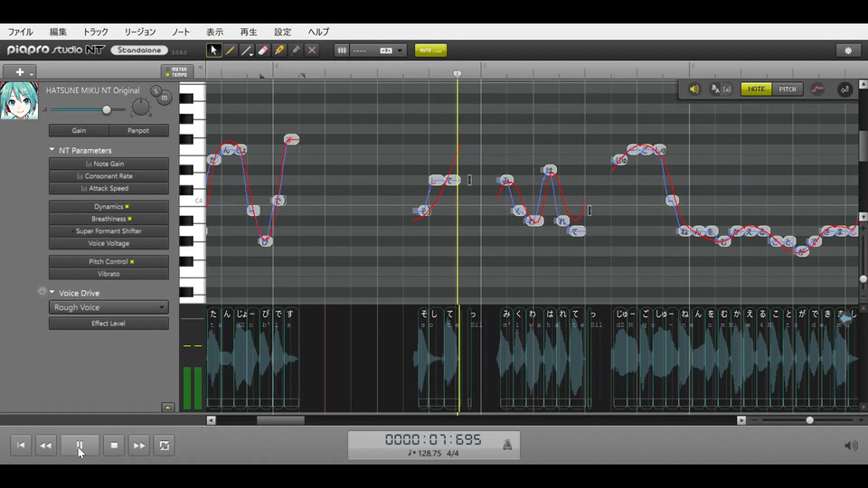The image size is (868, 488).
Task: Open the トラック menu
Action: 95,32
